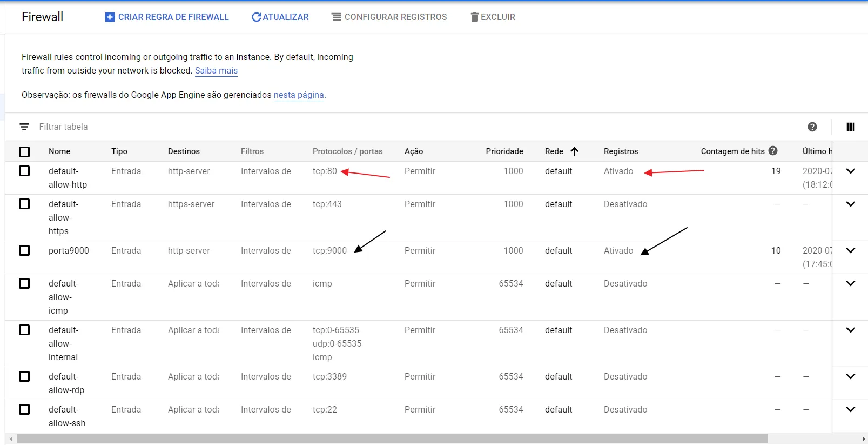The height and width of the screenshot is (445, 868).
Task: Click the list icon beside CONFIGURAR REGISTROS
Action: [337, 17]
